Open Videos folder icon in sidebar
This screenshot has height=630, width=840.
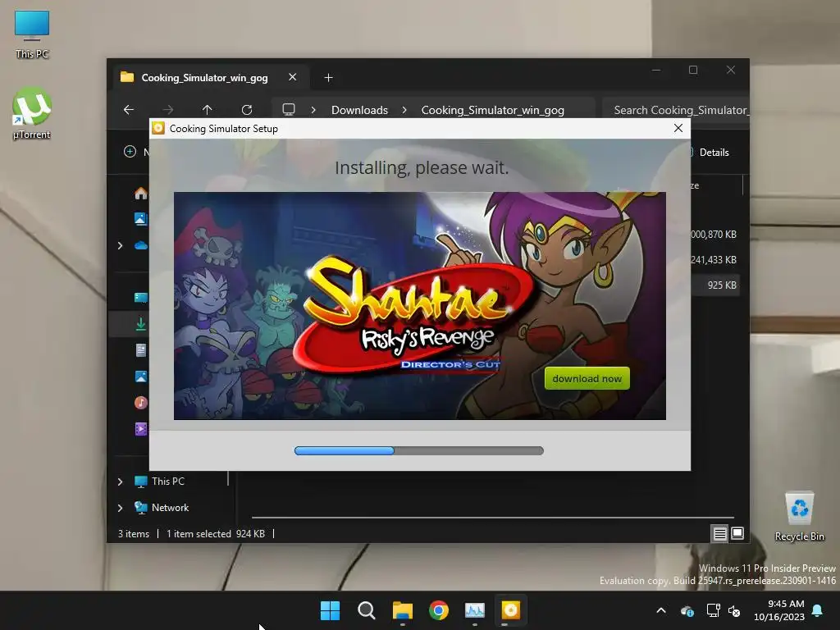pos(141,429)
